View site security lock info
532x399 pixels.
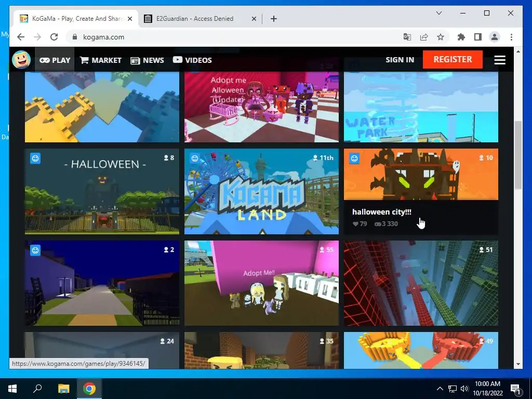click(x=75, y=37)
